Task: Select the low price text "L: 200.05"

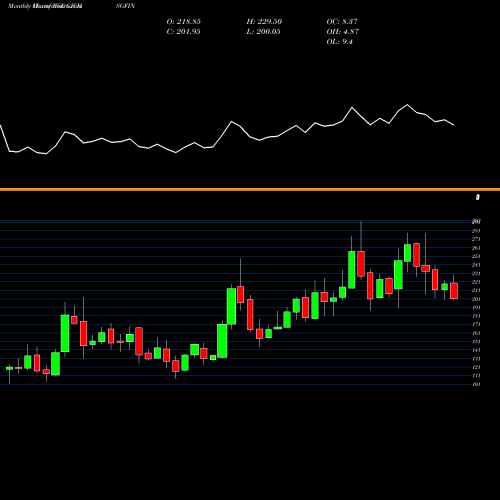Action: pos(264,32)
